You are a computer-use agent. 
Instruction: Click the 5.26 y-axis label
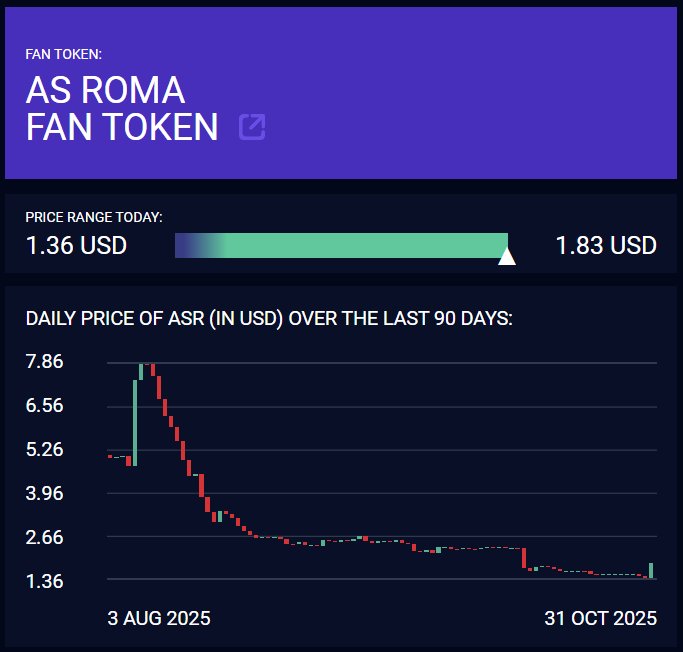pos(44,450)
